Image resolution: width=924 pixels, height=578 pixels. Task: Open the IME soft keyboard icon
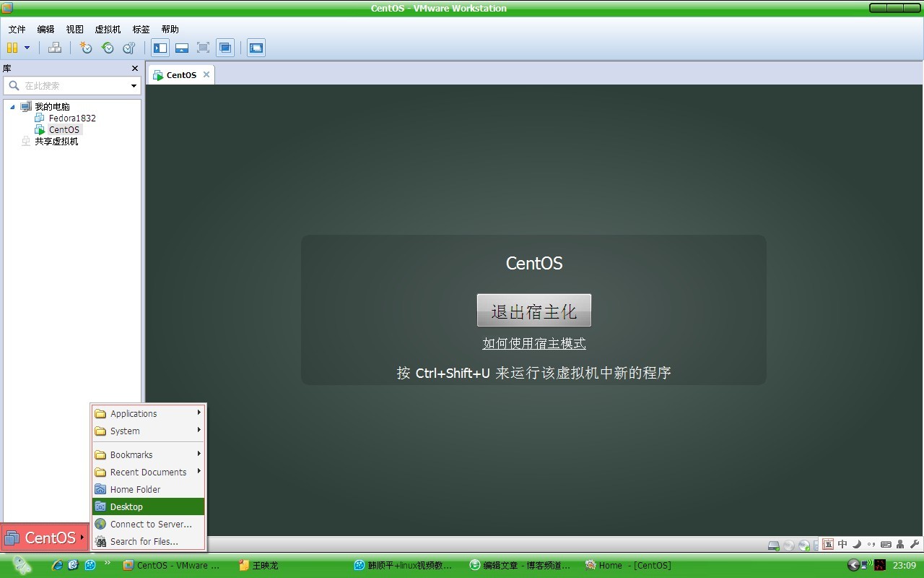tap(886, 545)
